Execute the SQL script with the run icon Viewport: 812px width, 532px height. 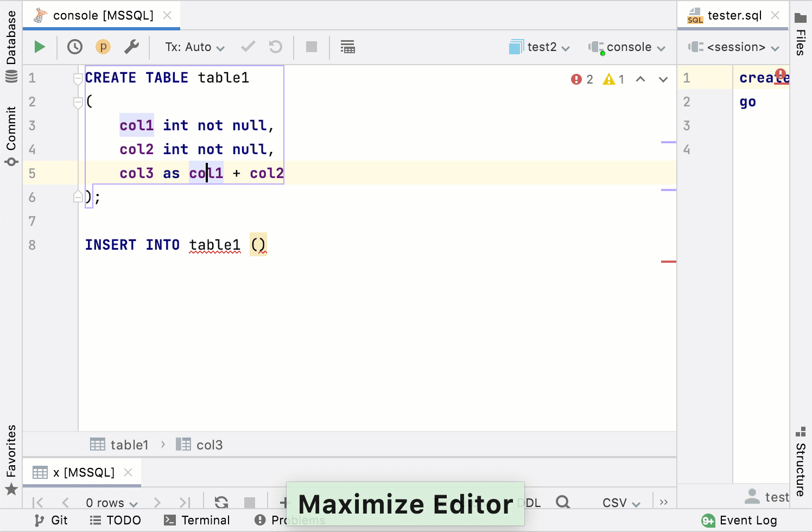39,47
